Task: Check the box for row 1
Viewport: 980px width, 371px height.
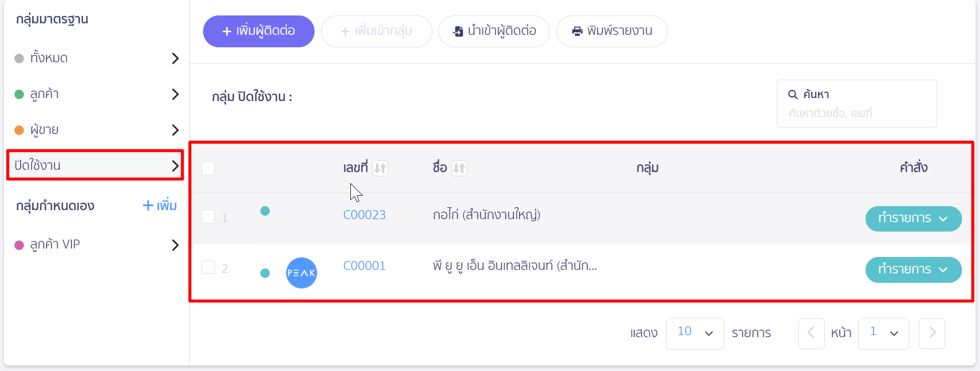Action: point(209,217)
